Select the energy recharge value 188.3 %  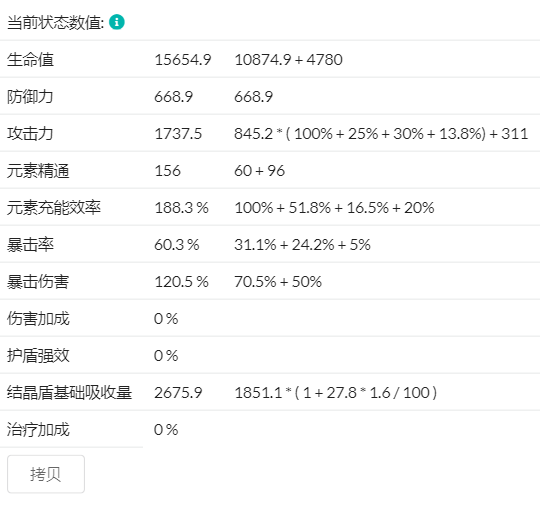pyautogui.click(x=182, y=208)
